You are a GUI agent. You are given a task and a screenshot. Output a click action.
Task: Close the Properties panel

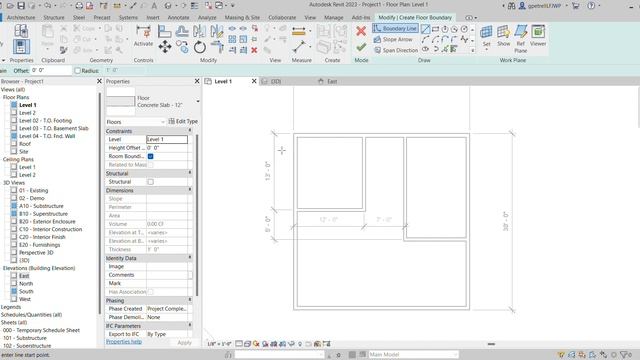tap(197, 81)
